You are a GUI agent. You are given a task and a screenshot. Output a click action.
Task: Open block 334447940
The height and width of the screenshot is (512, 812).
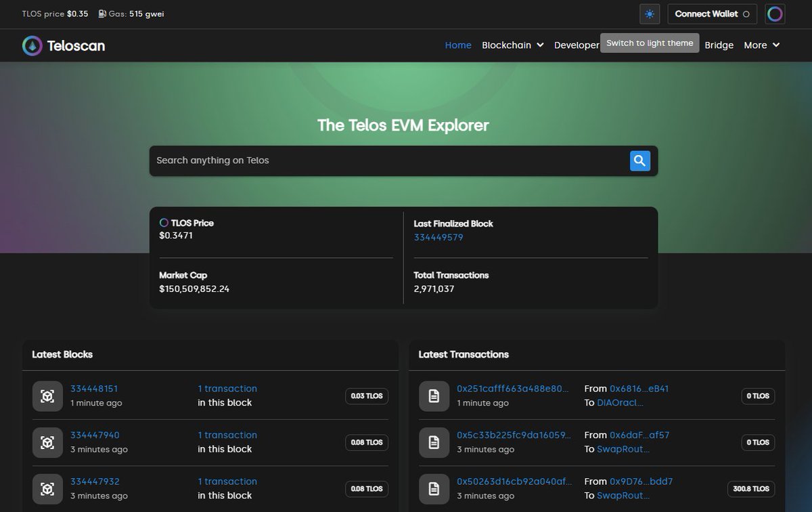click(x=95, y=435)
